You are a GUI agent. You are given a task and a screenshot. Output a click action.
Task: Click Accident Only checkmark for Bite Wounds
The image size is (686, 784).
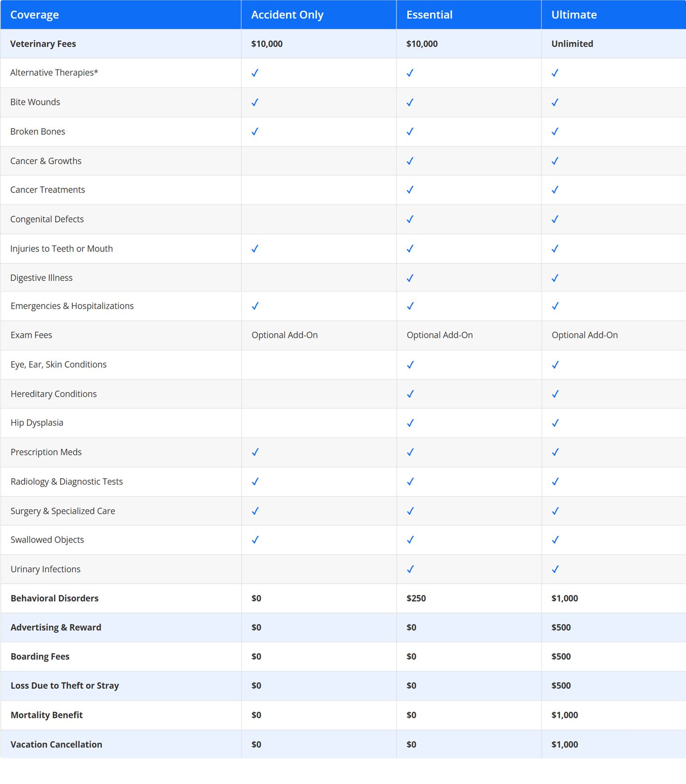255,103
